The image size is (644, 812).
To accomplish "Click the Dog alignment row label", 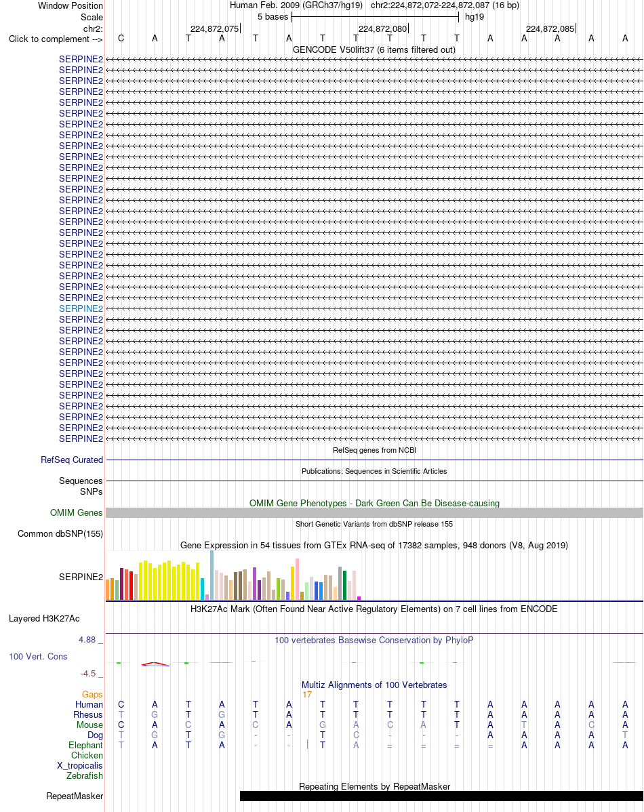I will (x=96, y=735).
